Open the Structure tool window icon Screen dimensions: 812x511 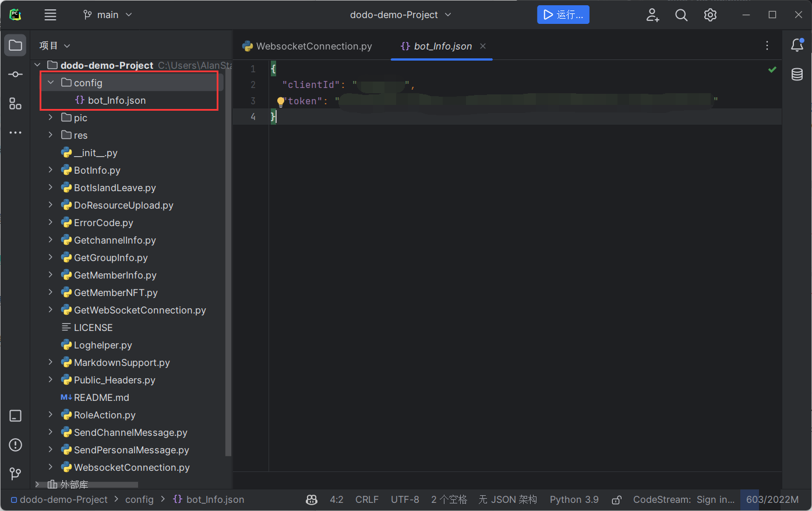pyautogui.click(x=16, y=104)
